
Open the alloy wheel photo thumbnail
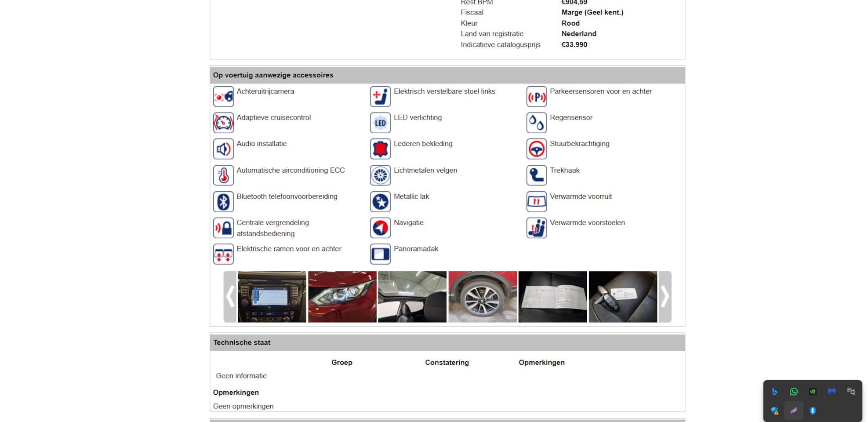482,297
